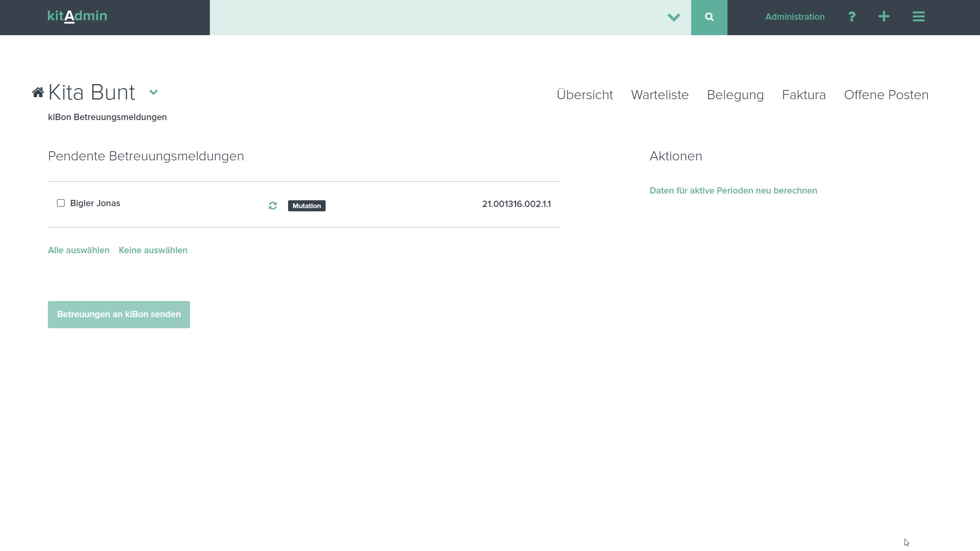980x551 pixels.
Task: Click Keine auswählen link
Action: pos(153,250)
